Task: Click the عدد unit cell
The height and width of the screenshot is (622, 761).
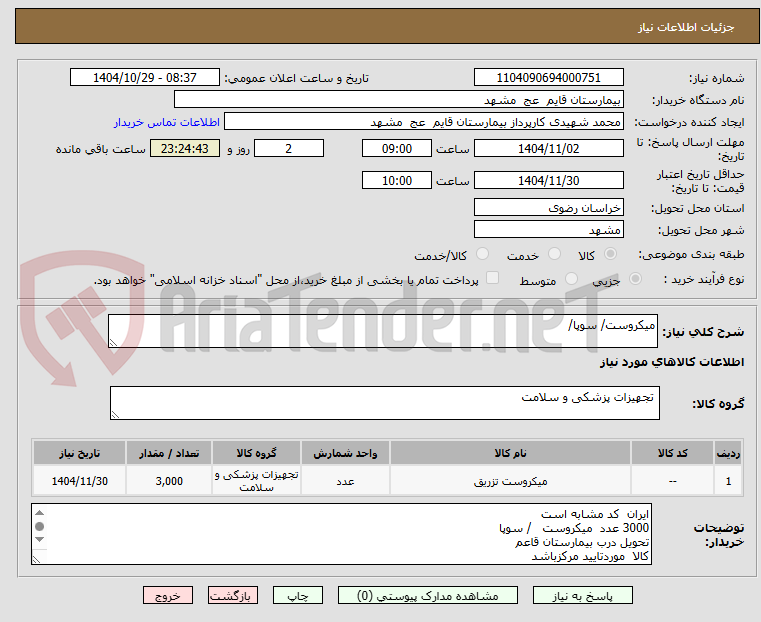Action: [345, 481]
